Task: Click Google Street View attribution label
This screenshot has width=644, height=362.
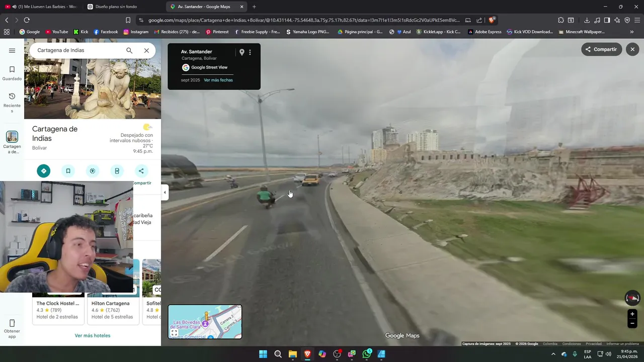Action: coord(205,67)
